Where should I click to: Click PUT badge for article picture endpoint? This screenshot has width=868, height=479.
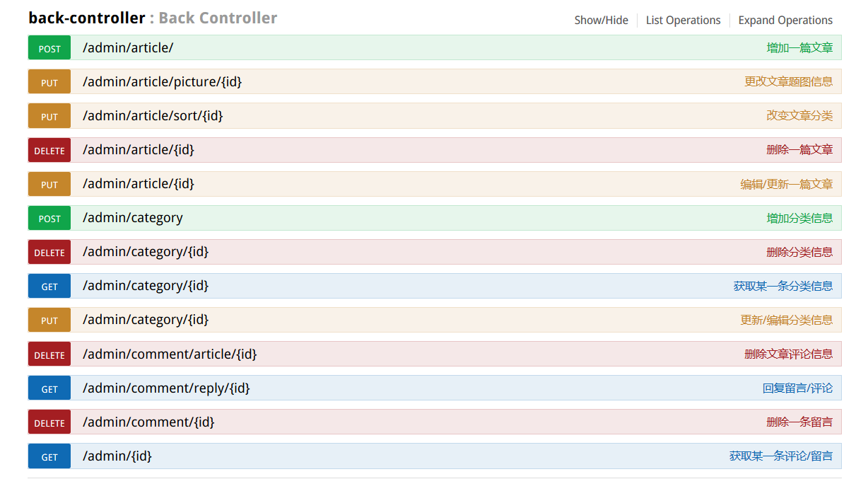pyautogui.click(x=49, y=82)
